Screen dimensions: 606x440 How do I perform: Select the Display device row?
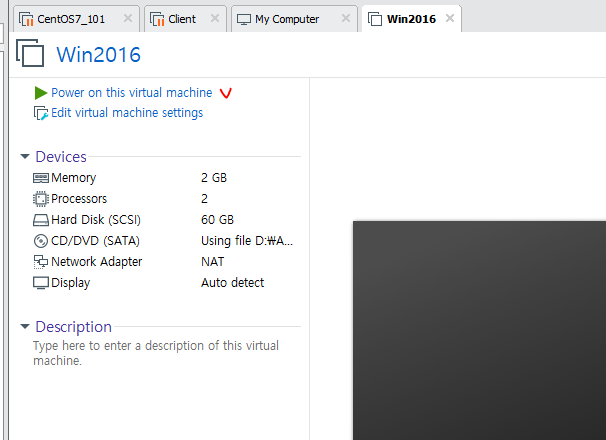166,283
